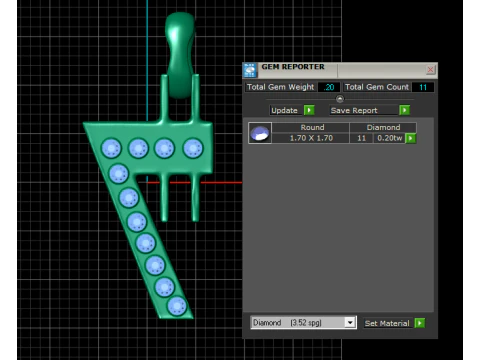Click the Gem Reporter title icon

tap(250, 70)
